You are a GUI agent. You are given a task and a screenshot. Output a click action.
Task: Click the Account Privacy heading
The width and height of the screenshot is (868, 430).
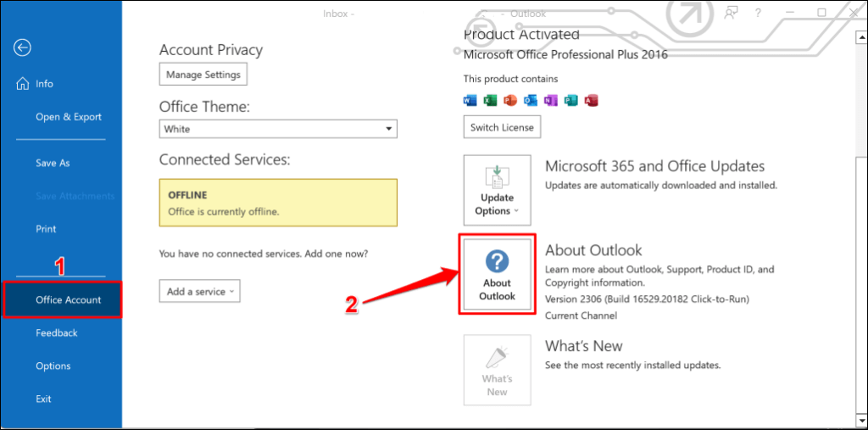[211, 50]
